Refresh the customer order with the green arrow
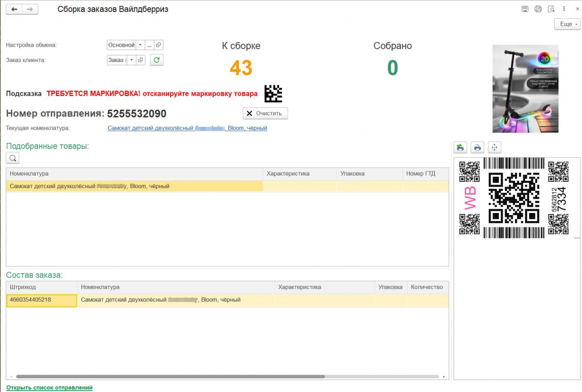Viewport: 582px width, 392px height. (157, 60)
